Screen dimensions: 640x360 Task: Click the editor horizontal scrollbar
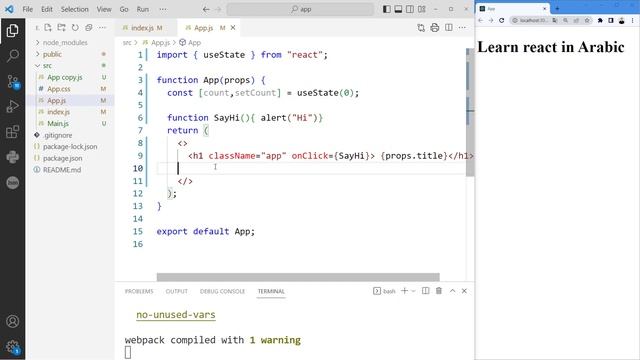pyautogui.click(x=298, y=277)
